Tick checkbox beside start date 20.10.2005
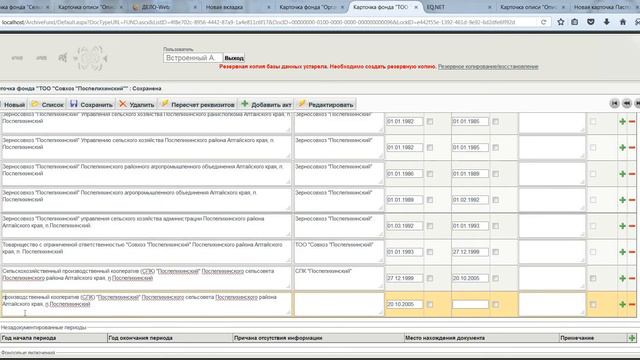The height and width of the screenshot is (360, 640). 430,304
